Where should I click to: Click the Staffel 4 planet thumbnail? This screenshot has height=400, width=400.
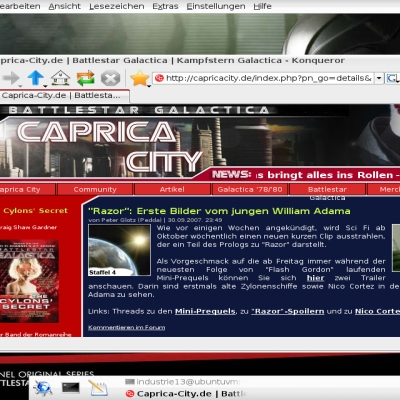(119, 250)
